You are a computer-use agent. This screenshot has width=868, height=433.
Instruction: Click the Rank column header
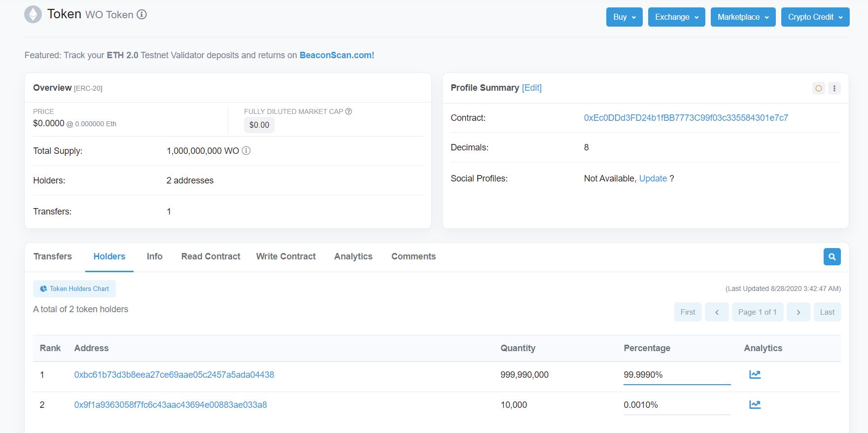[x=50, y=348]
